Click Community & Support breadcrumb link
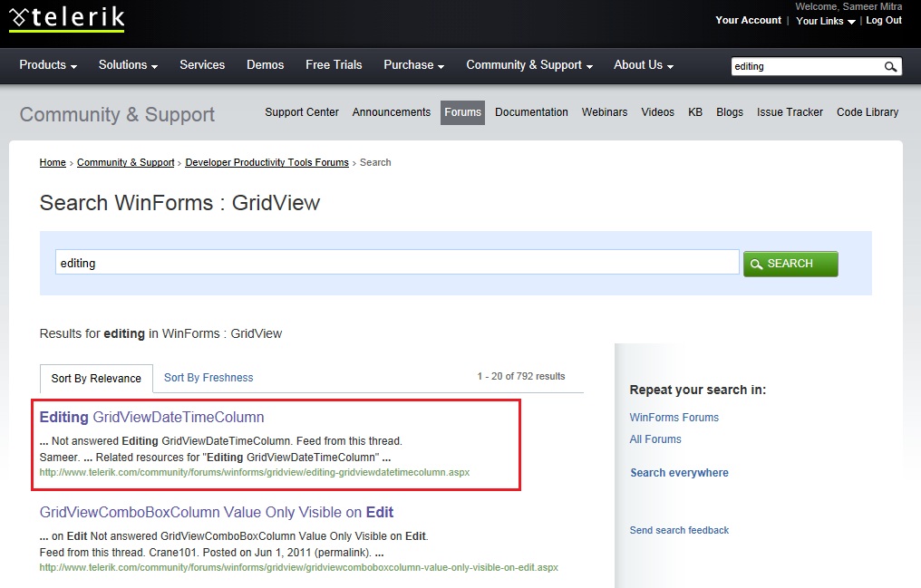The height and width of the screenshot is (588, 921). click(x=126, y=162)
